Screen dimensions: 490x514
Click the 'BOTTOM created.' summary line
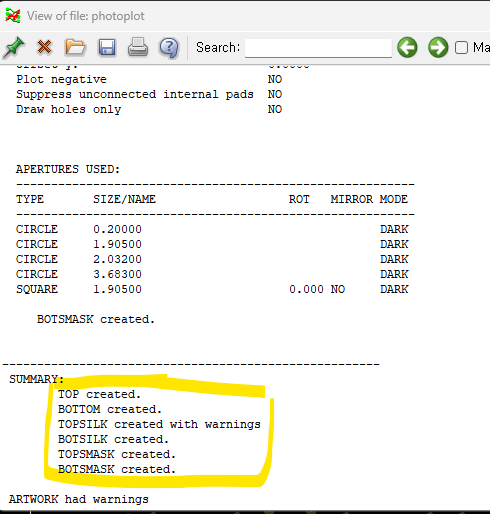(x=110, y=409)
